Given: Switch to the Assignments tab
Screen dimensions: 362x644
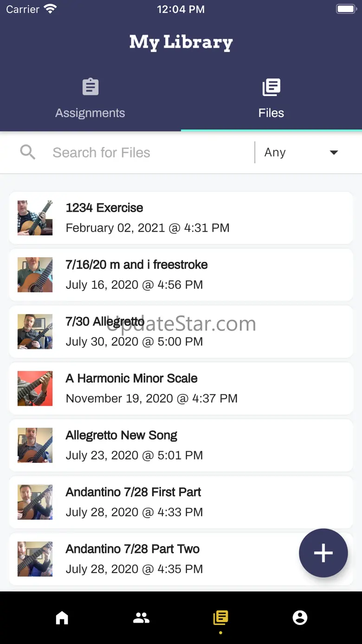Looking at the screenshot, I should click(x=90, y=99).
